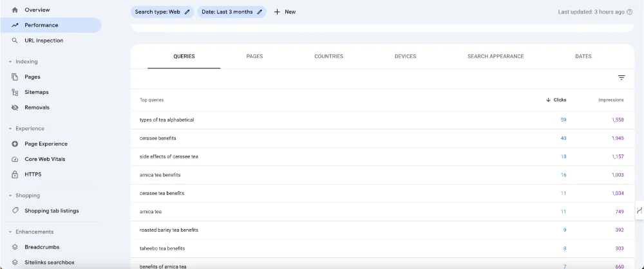This screenshot has height=269, width=644.
Task: Select query 'taheebo tea benefits'
Action: [x=162, y=248]
